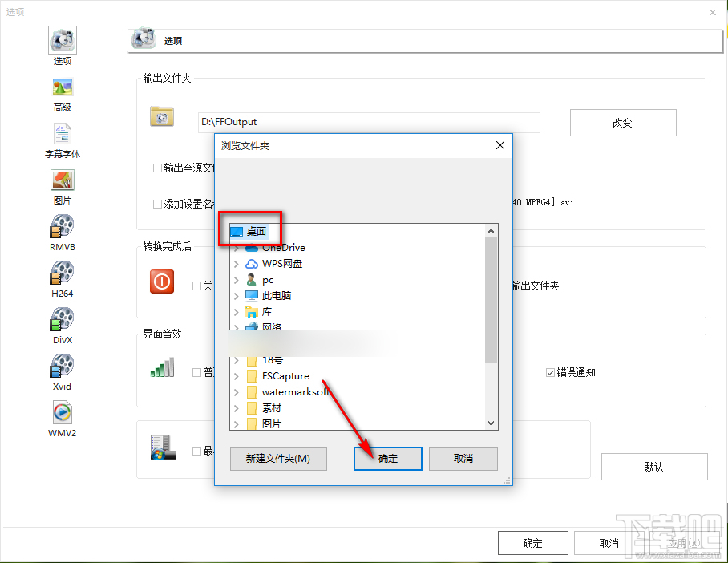Click the folder tree vertical scrollbar thumb
This screenshot has height=563, width=728.
(x=491, y=300)
